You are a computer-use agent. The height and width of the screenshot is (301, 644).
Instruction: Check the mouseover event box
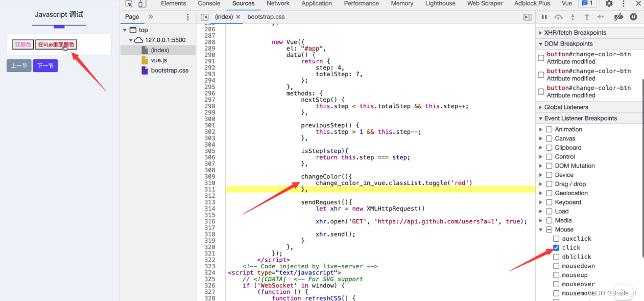556,284
